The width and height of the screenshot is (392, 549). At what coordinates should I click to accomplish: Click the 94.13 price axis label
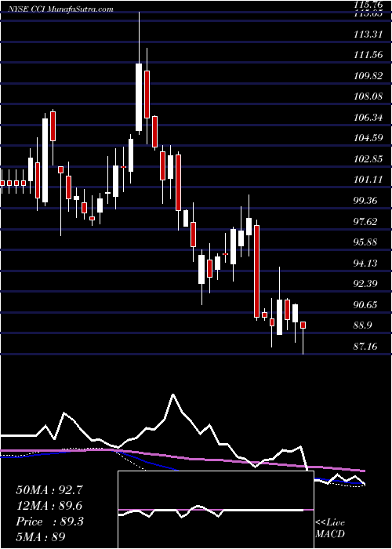[365, 263]
